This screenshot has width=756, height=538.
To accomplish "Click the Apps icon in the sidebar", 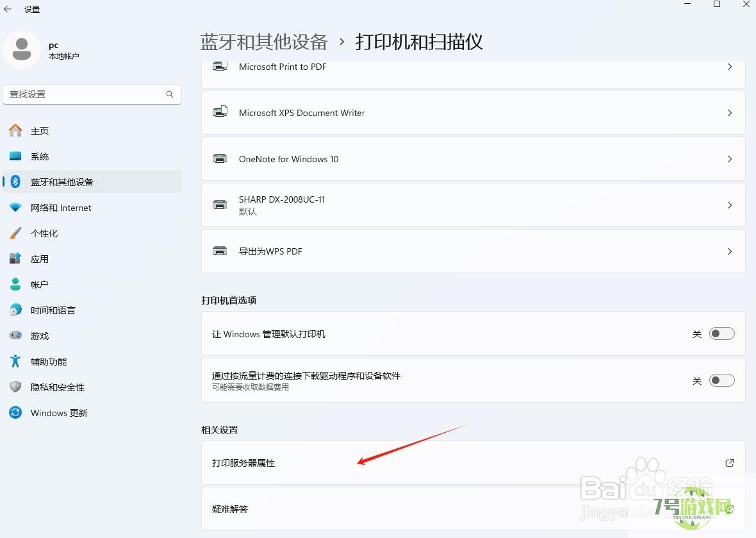I will 15,258.
